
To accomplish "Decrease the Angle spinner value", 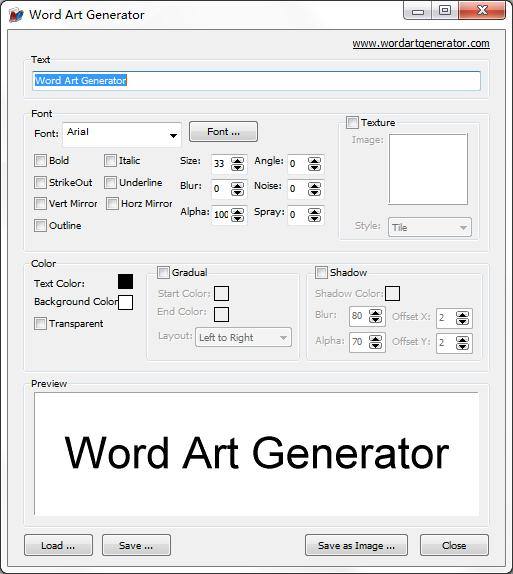I will pos(314,167).
